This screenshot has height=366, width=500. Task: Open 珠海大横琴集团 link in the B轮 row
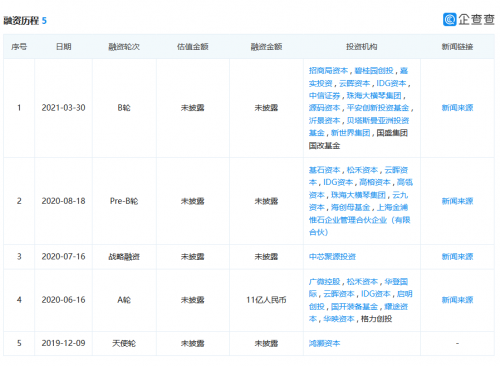(374, 96)
